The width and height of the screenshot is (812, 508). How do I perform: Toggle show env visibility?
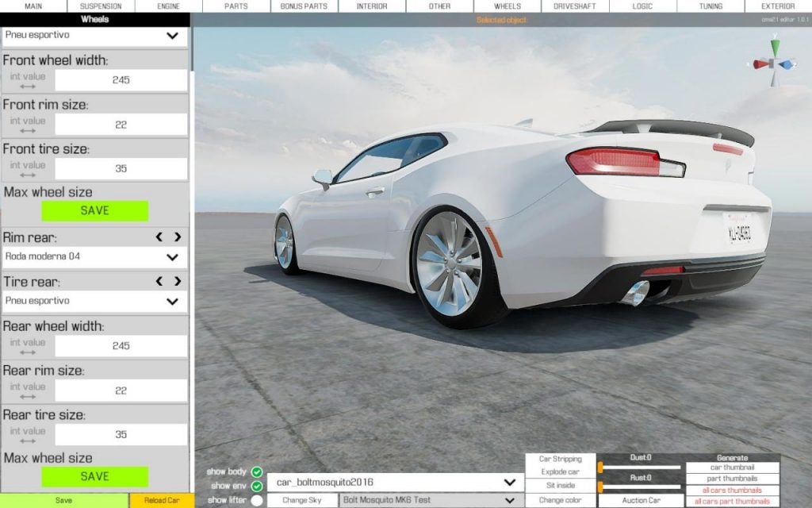point(255,484)
